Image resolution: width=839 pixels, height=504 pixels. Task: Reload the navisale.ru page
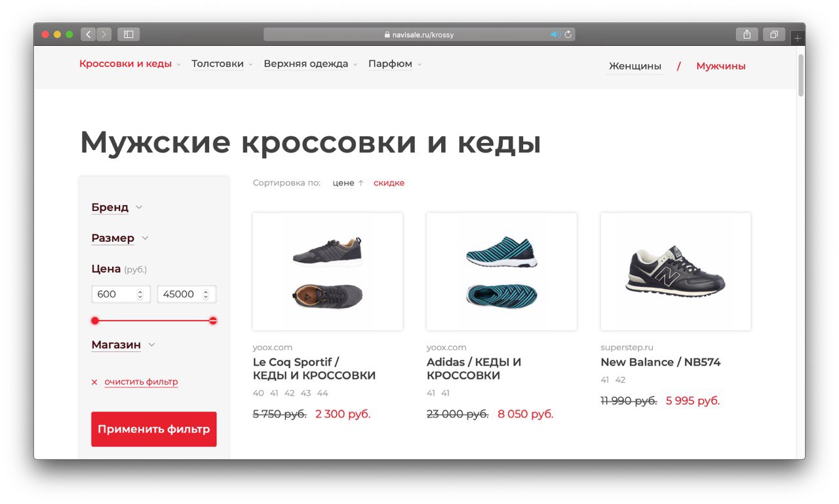pyautogui.click(x=568, y=35)
